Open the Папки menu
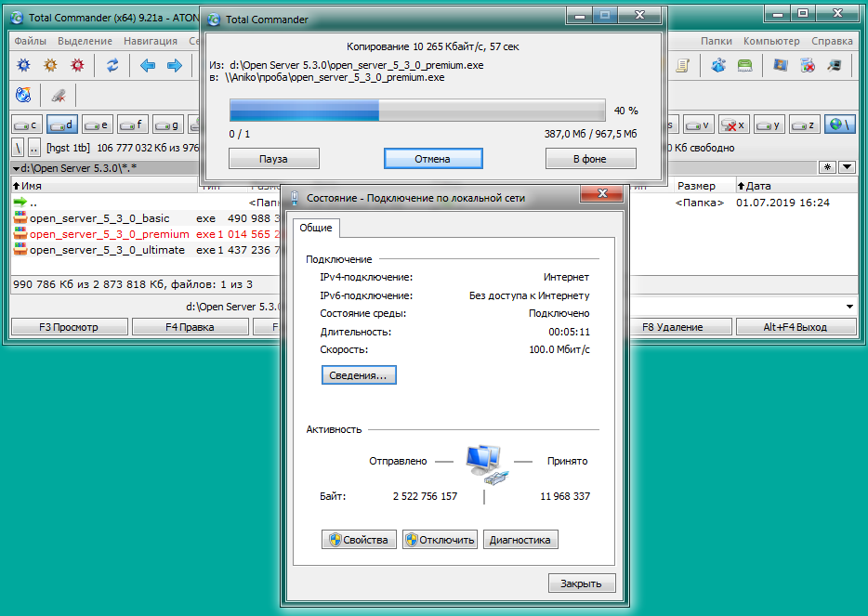 click(717, 41)
